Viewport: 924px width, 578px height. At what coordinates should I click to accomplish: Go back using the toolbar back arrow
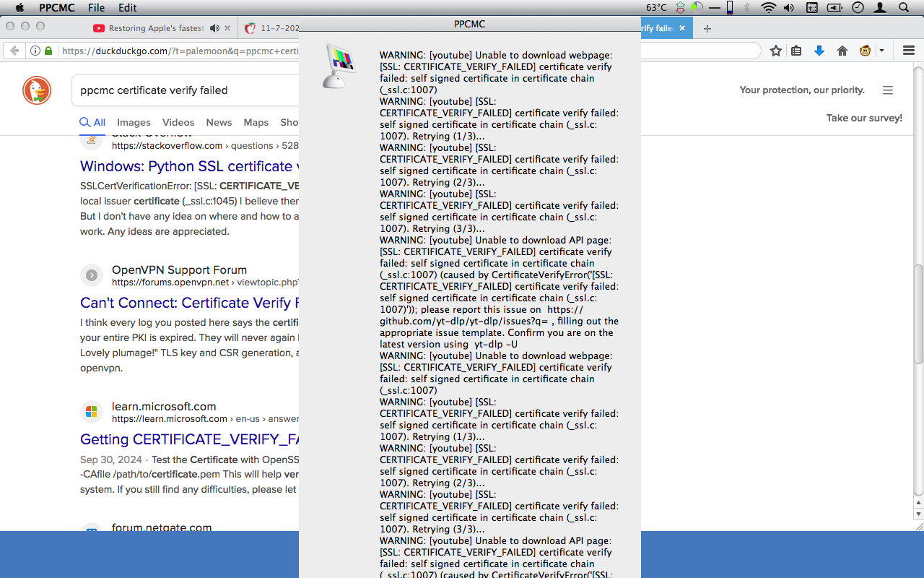coord(14,51)
